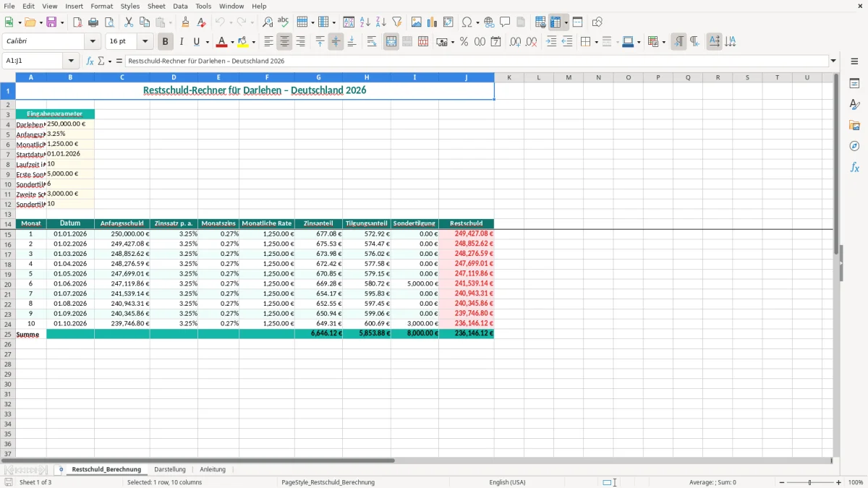Toggle Center Horizontally alignment
The height and width of the screenshot is (488, 868).
pyautogui.click(x=284, y=42)
